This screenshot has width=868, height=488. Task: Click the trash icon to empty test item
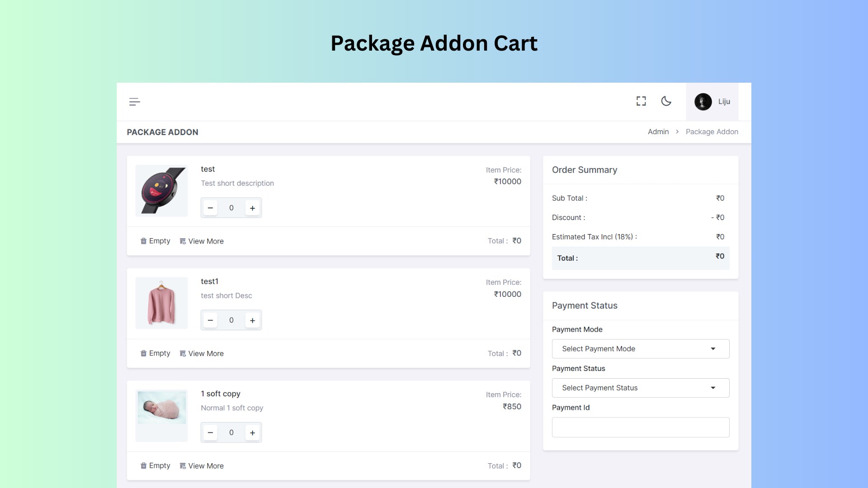tap(143, 241)
